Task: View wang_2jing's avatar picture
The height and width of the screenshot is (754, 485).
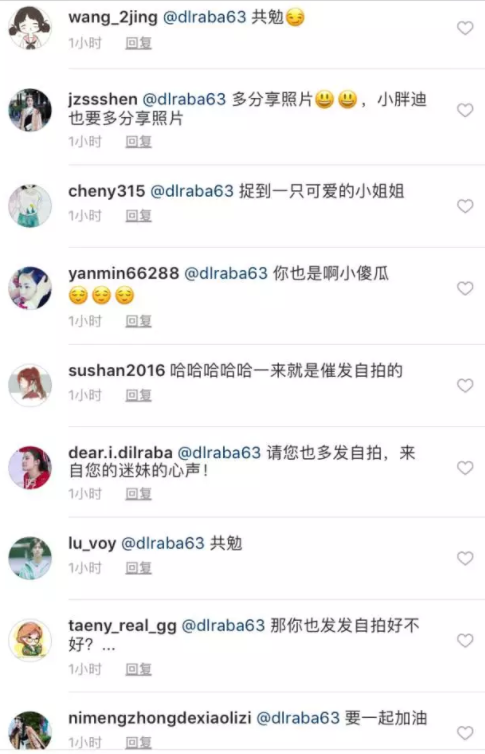Action: click(x=30, y=28)
